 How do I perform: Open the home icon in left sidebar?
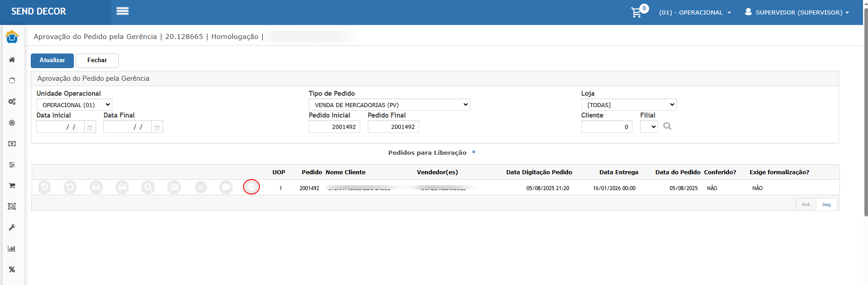pyautogui.click(x=12, y=60)
